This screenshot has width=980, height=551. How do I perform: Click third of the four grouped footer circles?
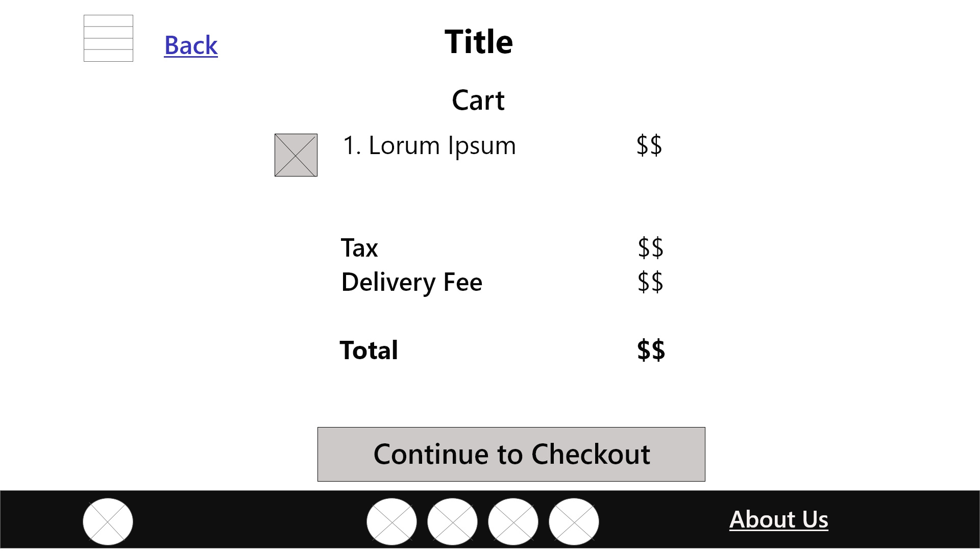513,521
